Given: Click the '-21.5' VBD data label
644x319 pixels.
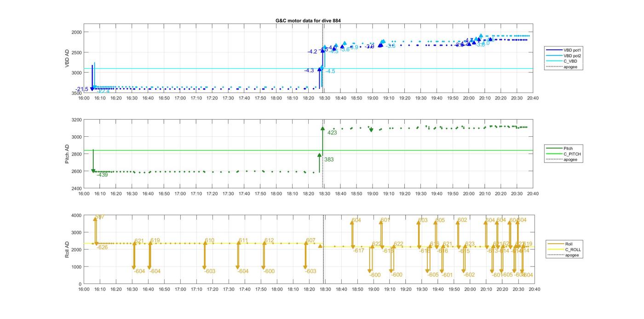Looking at the screenshot, I should (82, 89).
